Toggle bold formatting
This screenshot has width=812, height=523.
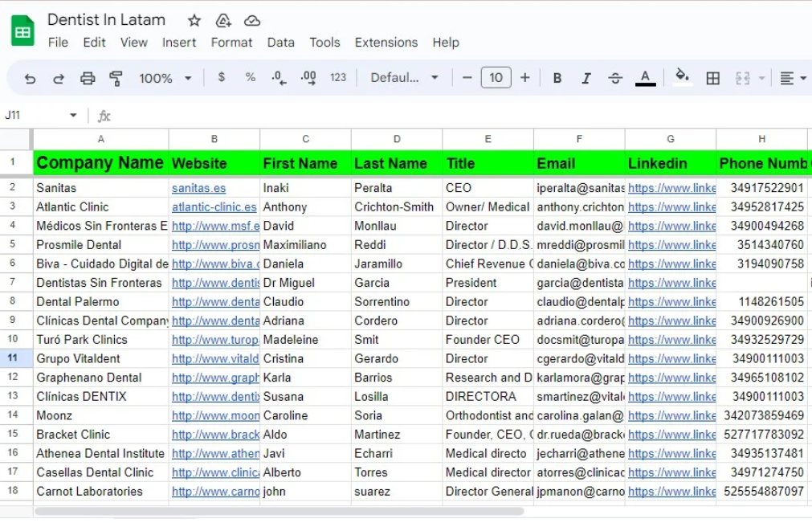557,78
